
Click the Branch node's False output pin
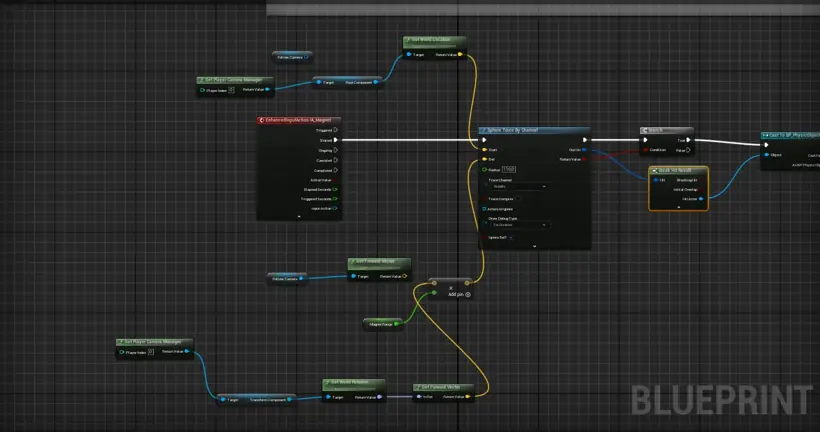pos(688,150)
